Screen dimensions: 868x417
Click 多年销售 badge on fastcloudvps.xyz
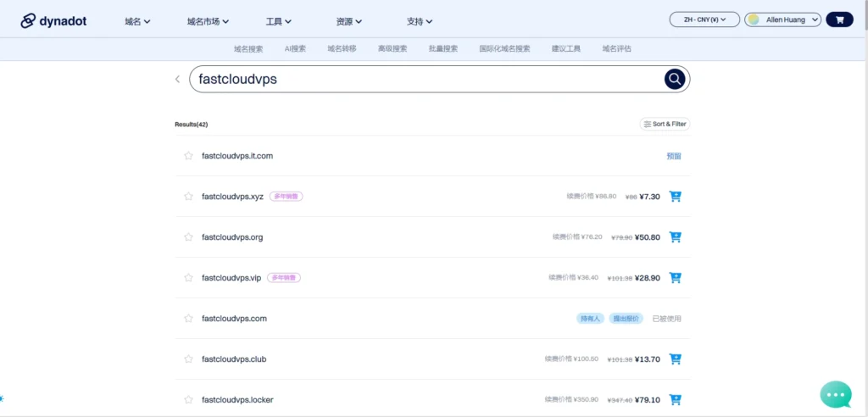coord(287,196)
